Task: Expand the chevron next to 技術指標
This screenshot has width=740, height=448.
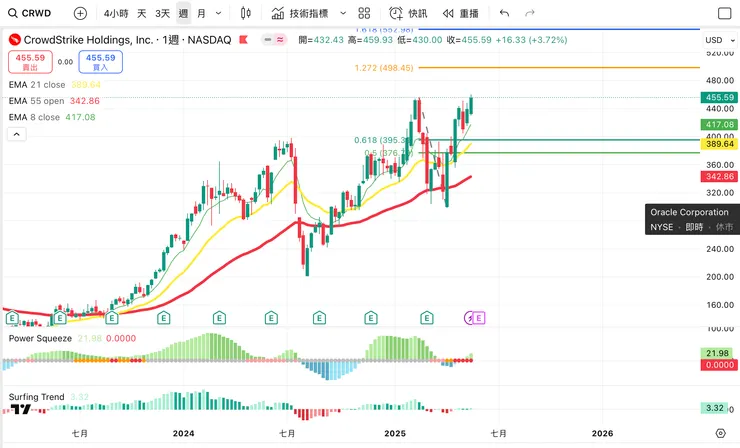Action: (343, 13)
